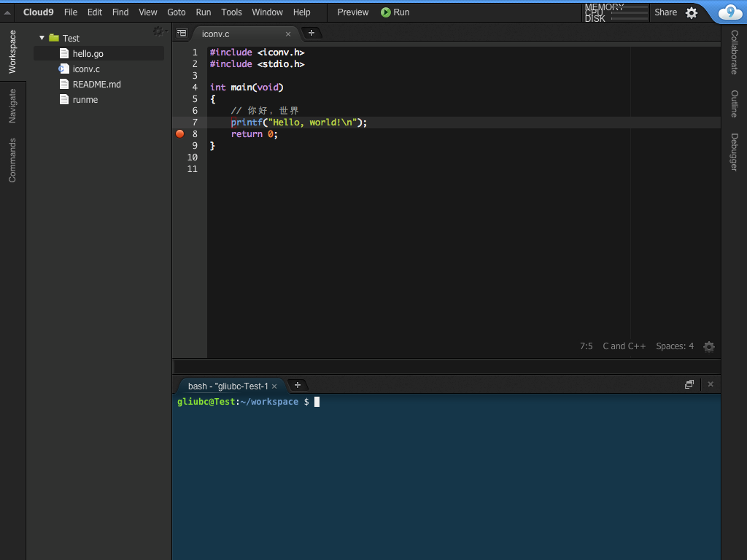Open a new editor tab with the plus icon
Screen dimensions: 747x560
pyautogui.click(x=311, y=33)
